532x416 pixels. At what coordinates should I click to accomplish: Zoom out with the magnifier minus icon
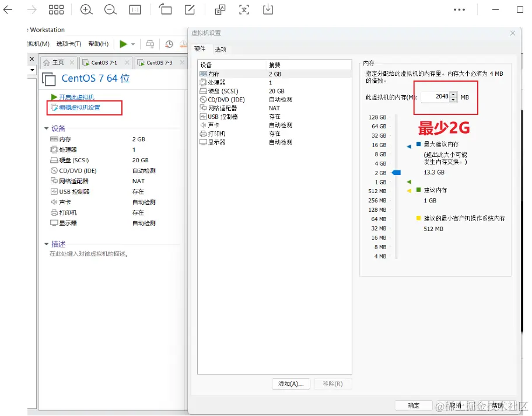click(x=110, y=9)
